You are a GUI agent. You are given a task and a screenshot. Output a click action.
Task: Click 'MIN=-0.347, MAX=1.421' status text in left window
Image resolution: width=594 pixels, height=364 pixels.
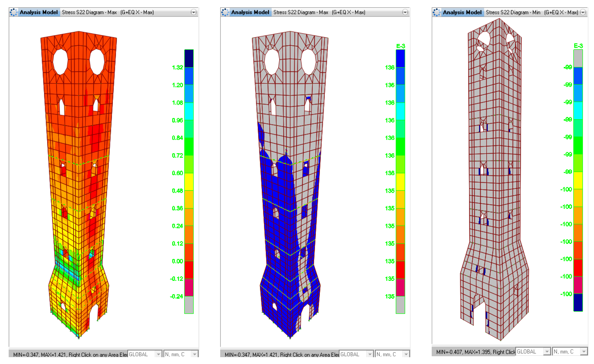tap(39, 355)
